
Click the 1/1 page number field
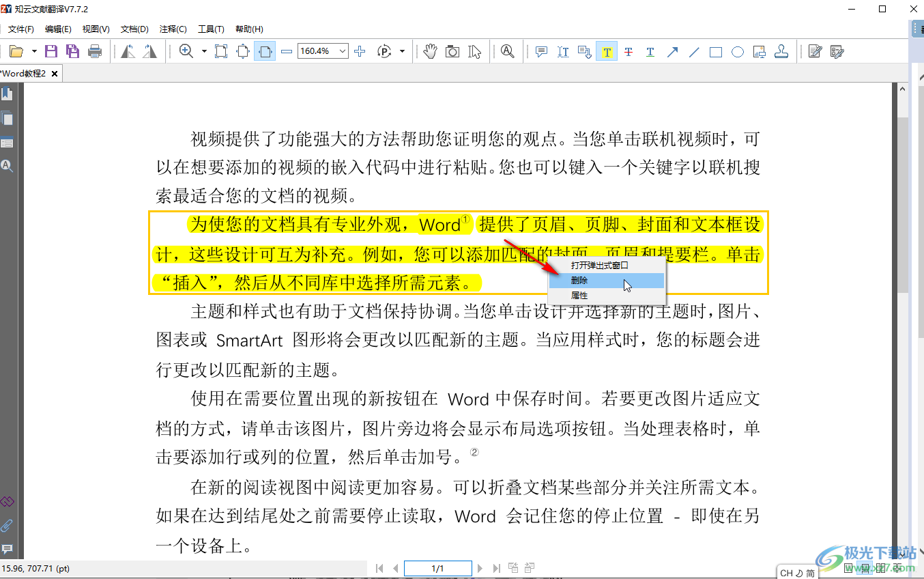click(x=437, y=568)
